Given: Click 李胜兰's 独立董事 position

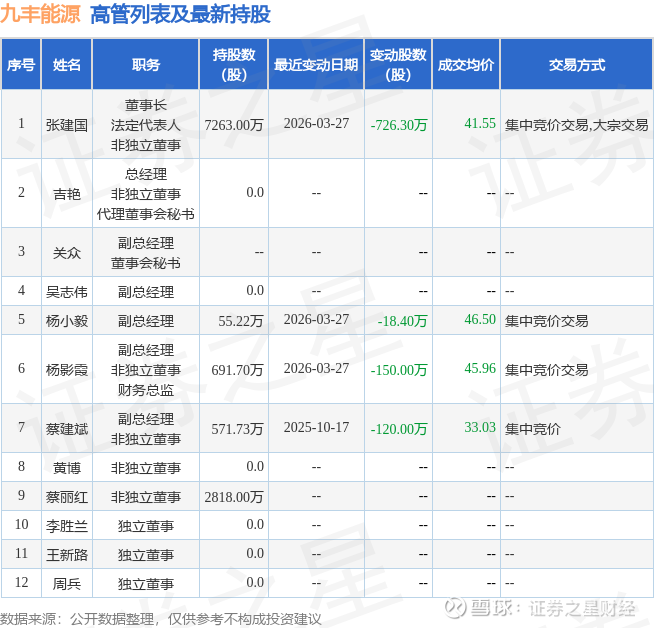Looking at the screenshot, I should (146, 526).
